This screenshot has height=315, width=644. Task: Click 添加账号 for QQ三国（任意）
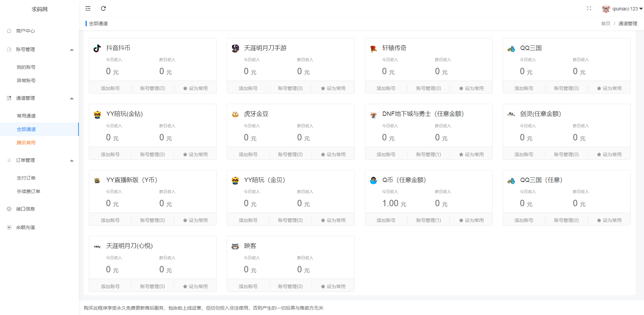coord(524,220)
